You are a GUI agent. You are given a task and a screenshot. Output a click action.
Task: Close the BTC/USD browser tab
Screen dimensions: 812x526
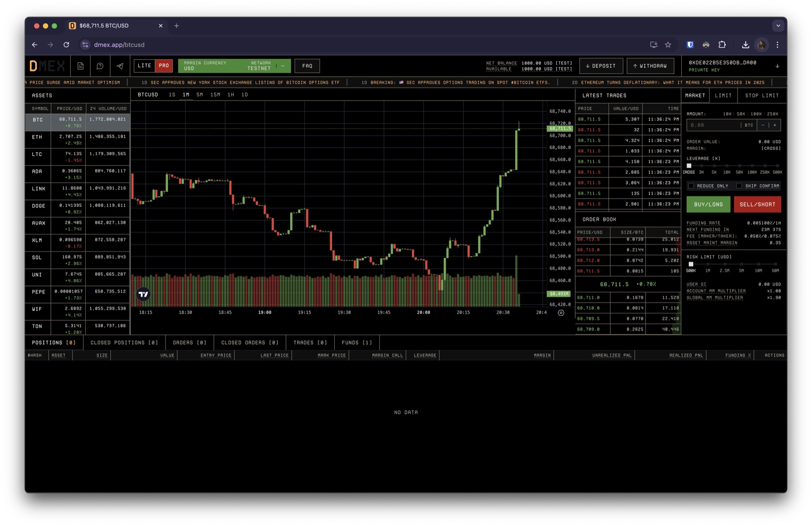(x=161, y=26)
